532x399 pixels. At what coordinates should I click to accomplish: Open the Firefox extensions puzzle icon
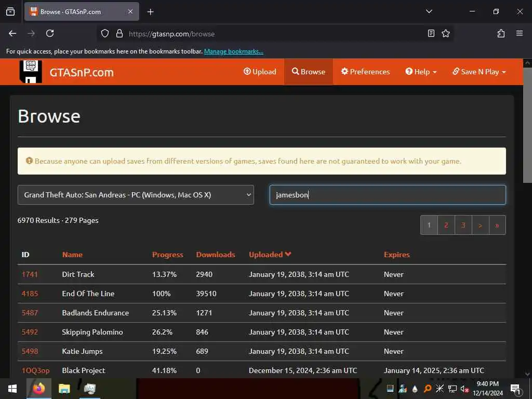pos(501,34)
